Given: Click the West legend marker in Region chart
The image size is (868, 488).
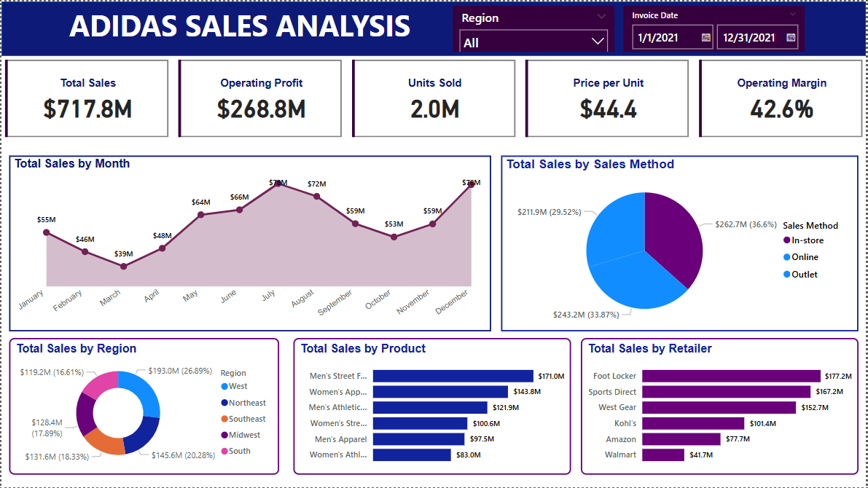Looking at the screenshot, I should pos(224,387).
